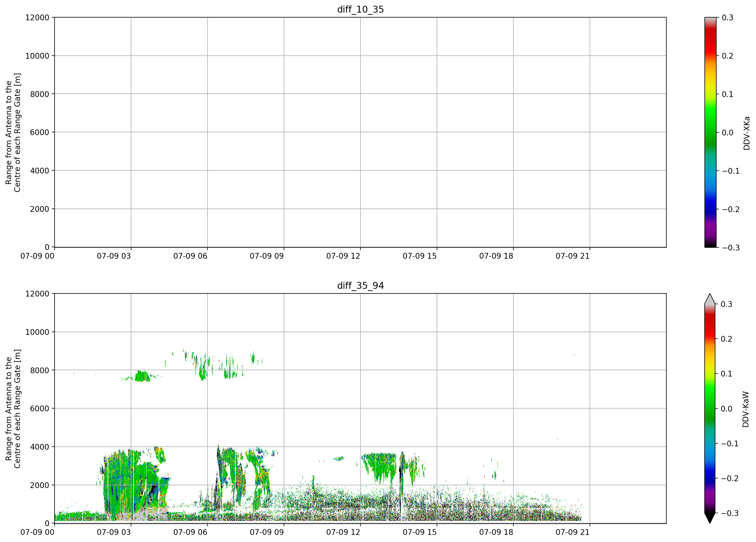
Task: Click the 0.3 tick on DDV-XKa colorbar
Action: [x=728, y=18]
